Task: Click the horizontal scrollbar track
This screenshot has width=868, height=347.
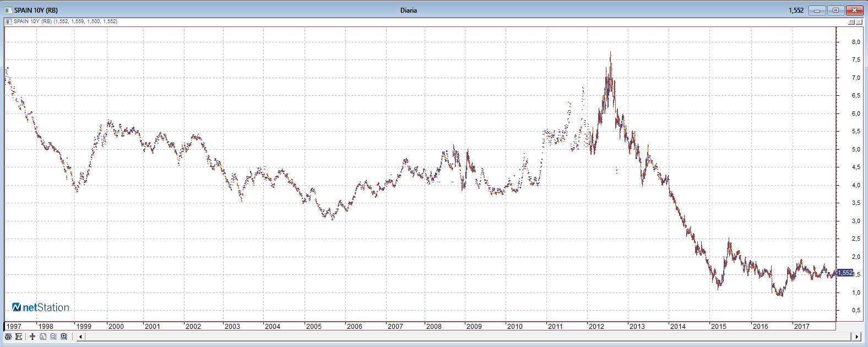Action: point(468,337)
